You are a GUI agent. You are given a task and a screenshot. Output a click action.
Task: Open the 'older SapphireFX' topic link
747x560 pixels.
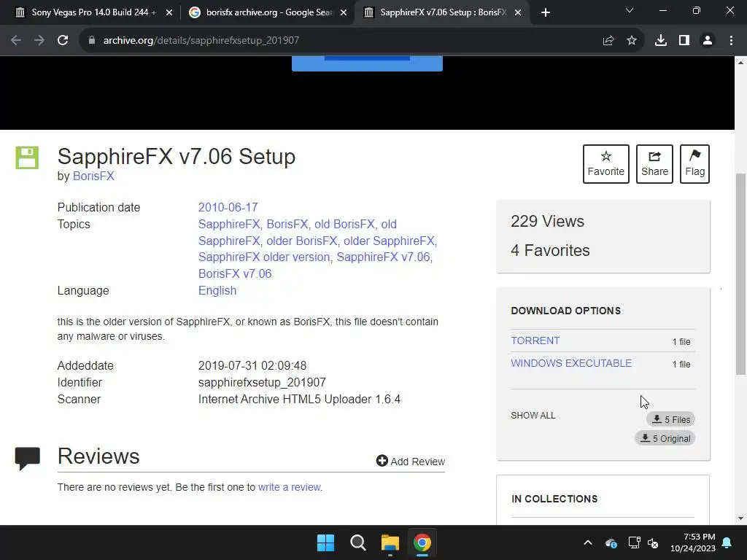[389, 241]
